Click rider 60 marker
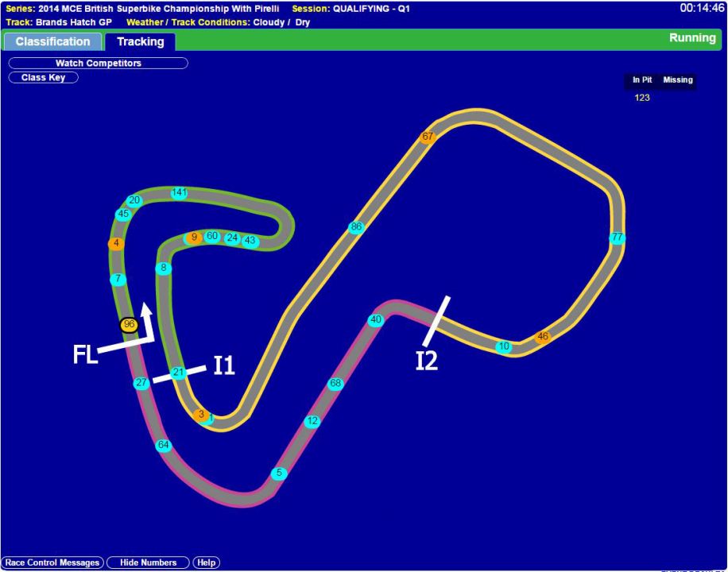The width and height of the screenshot is (728, 572). [x=212, y=236]
